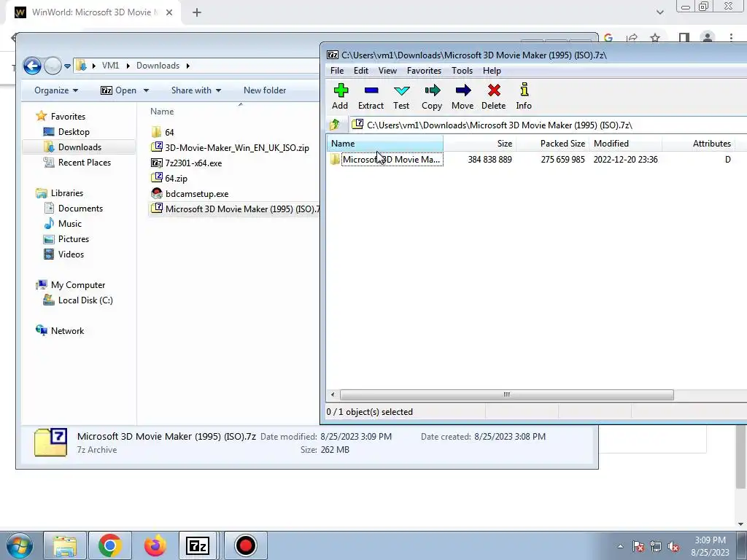This screenshot has height=560, width=747.
Task: Select Microsoft 3D Movie Maker (1995) (ISO).7z file in Explorer
Action: tap(234, 209)
